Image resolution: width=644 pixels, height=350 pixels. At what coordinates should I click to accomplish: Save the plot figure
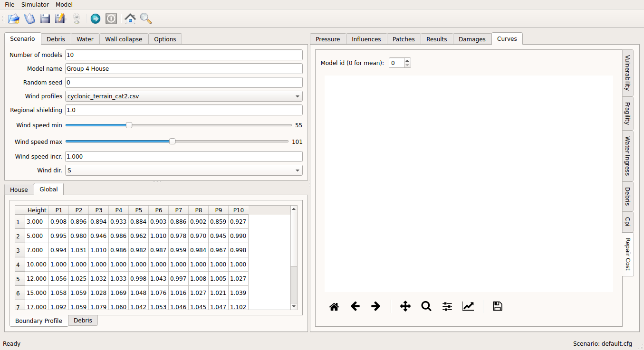[x=498, y=306]
